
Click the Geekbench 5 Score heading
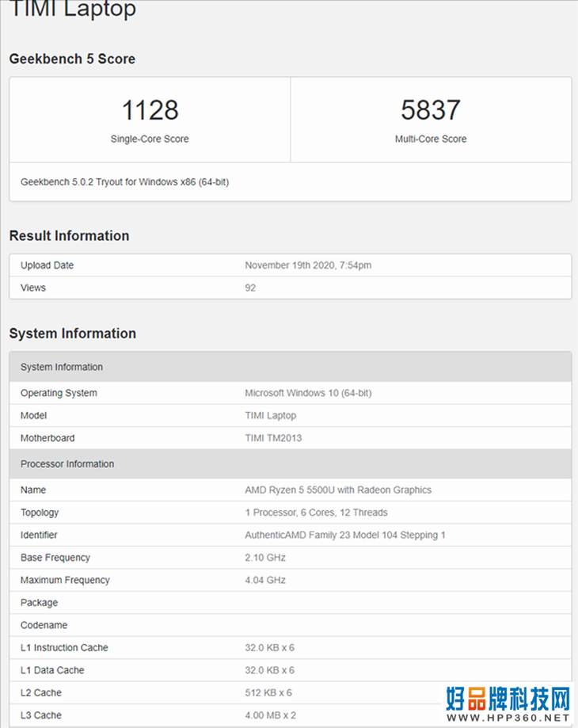[72, 59]
